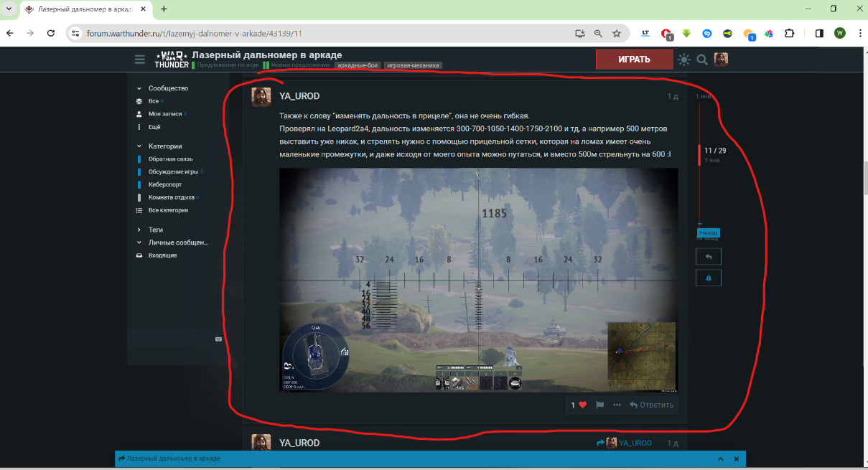The image size is (868, 470).
Task: Click the reply arrow button under the timeline
Action: pos(708,256)
